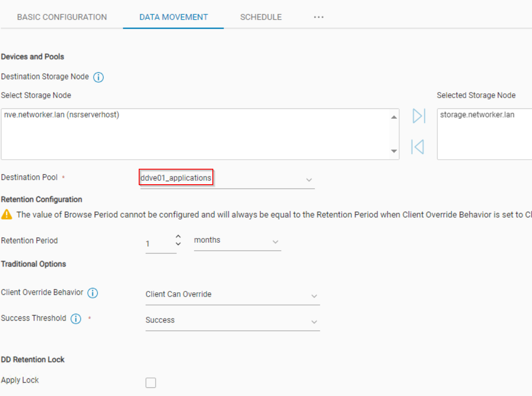Expand the Destination Pool dropdown

(x=308, y=179)
